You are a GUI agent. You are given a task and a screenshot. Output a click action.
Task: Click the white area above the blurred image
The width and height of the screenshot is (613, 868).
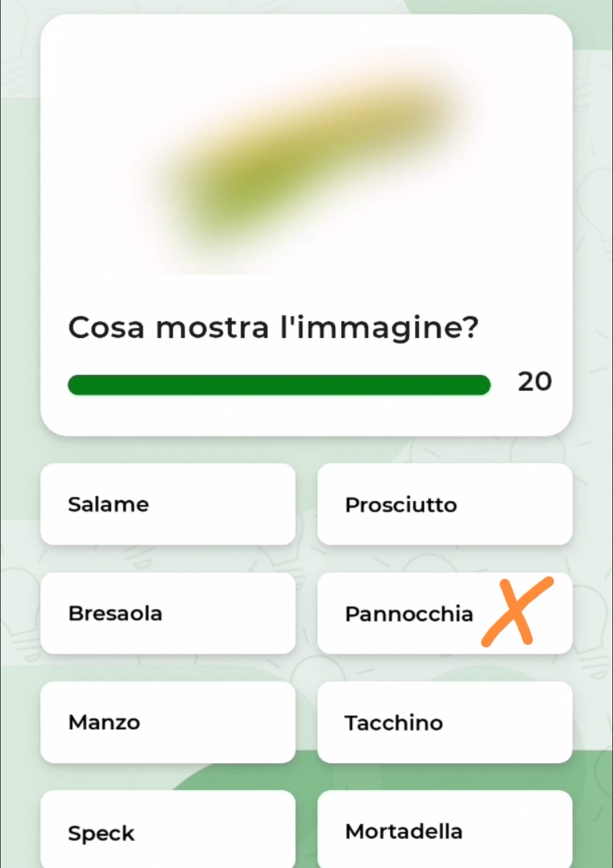[x=306, y=33]
